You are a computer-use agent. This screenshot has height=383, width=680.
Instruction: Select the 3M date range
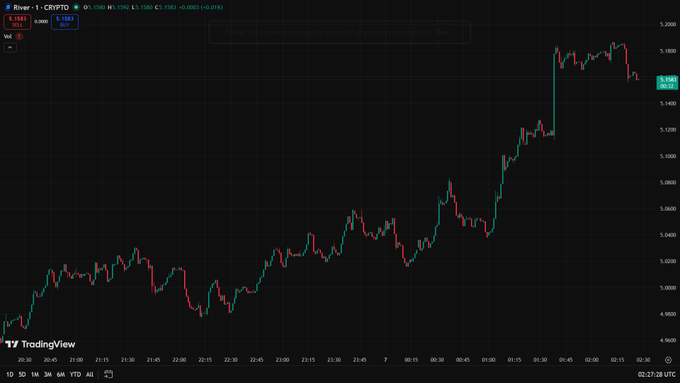(48, 374)
